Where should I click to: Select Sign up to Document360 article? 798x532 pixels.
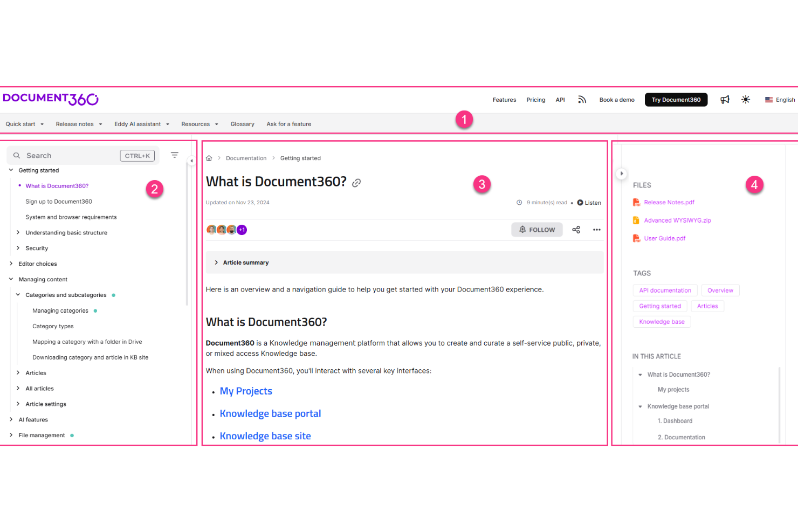pyautogui.click(x=59, y=202)
